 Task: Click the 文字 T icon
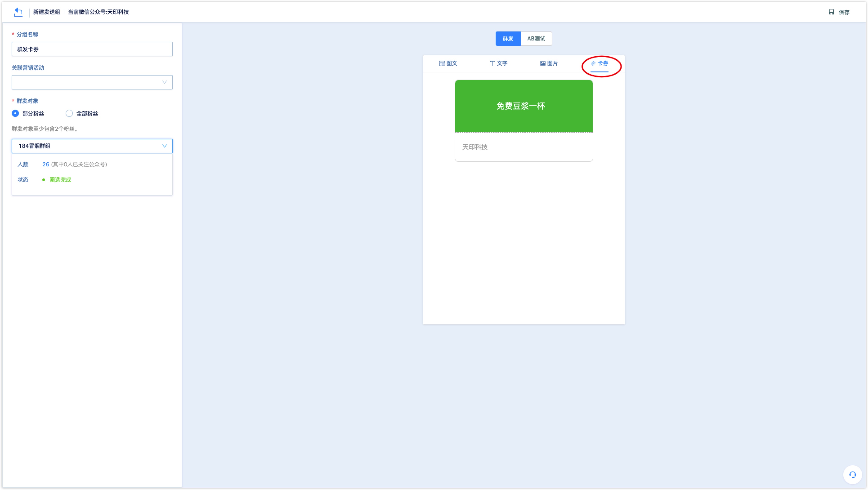click(492, 63)
